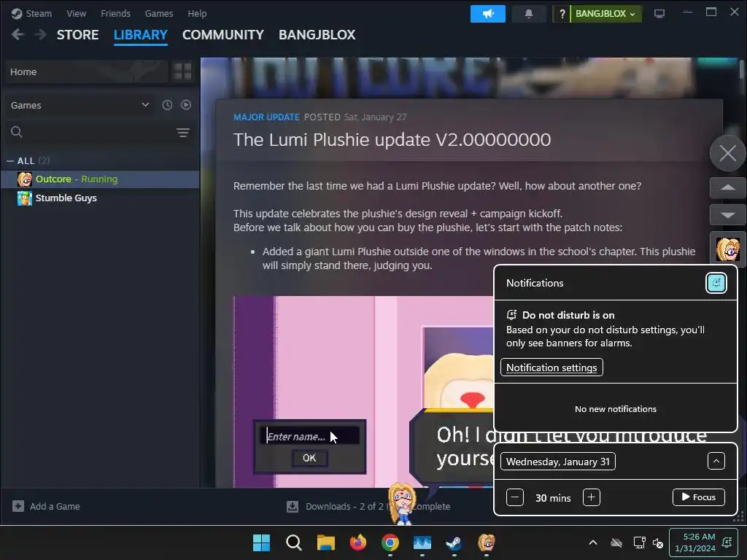
Task: Decrease focus time with minus button
Action: (514, 497)
